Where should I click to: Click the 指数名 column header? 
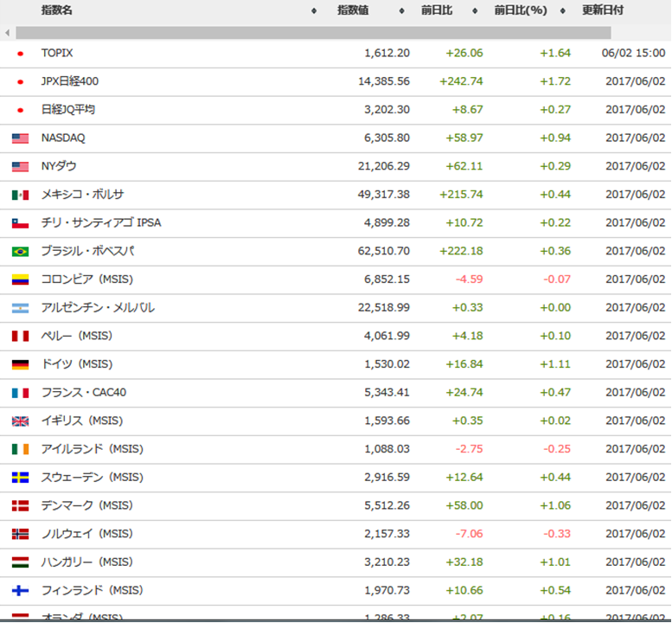point(56,10)
